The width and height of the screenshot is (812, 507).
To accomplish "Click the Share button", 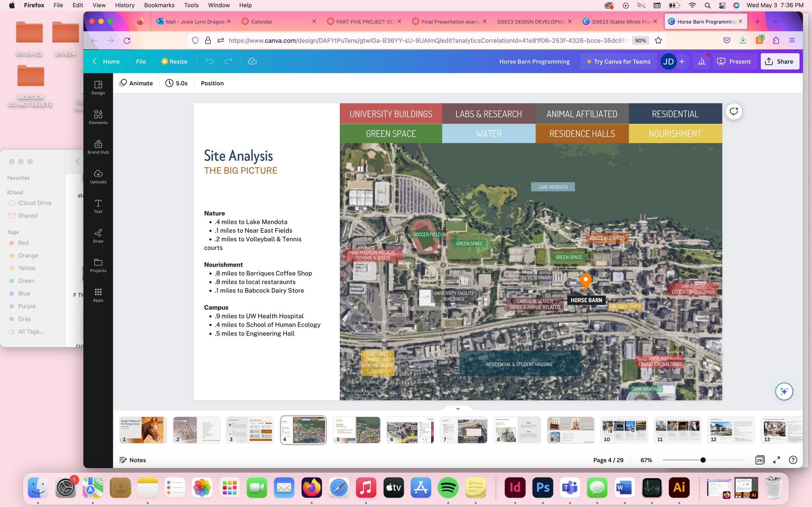I will tap(779, 61).
